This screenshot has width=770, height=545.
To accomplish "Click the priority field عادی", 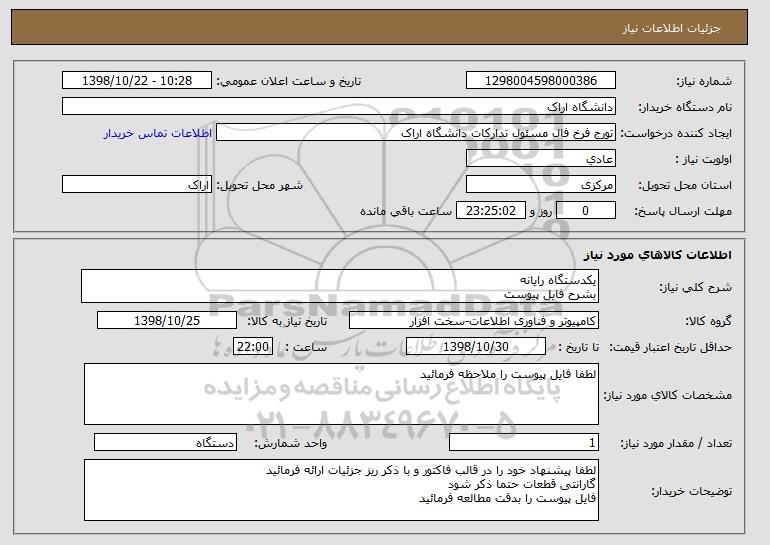I will point(541,159).
